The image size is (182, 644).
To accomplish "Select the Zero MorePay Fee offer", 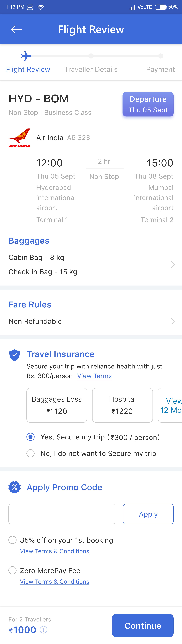I will point(13,571).
